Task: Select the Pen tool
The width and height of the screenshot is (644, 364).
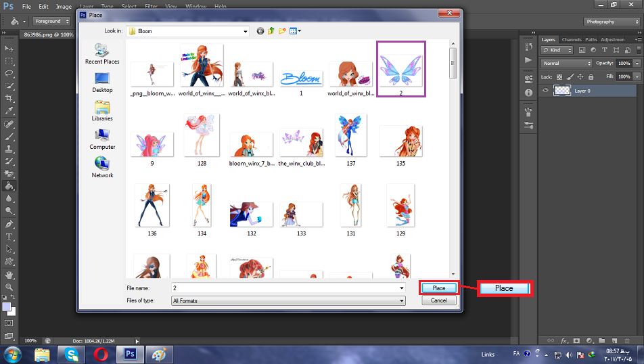Action: 9,224
